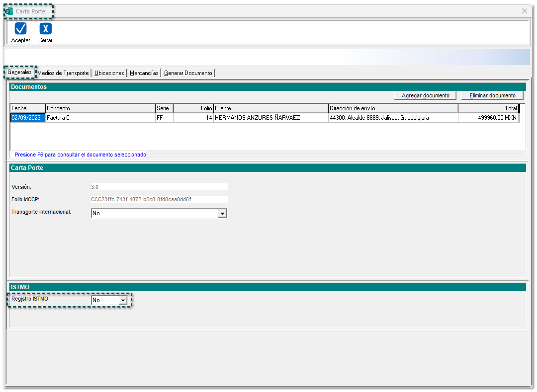This screenshot has height=392, width=537.
Task: Click the Serie column header
Action: (x=165, y=108)
